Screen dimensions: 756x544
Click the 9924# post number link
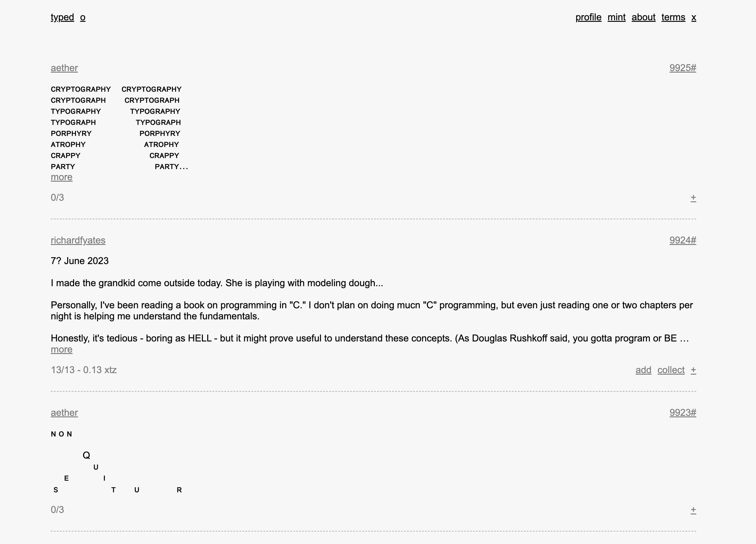(x=682, y=239)
